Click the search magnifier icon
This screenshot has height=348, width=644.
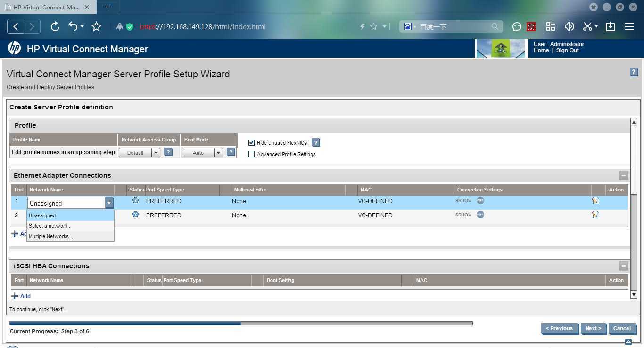point(495,26)
